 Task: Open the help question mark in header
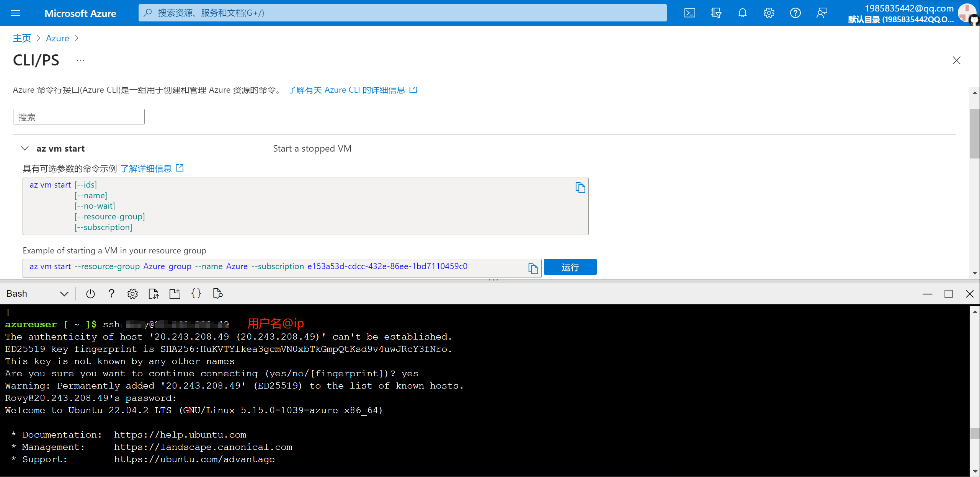(x=795, y=13)
